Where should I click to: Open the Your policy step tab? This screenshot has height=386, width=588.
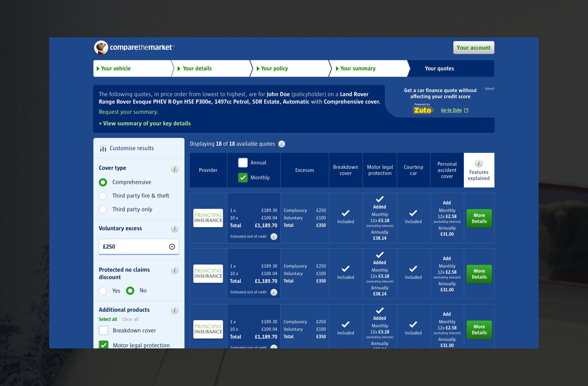click(x=274, y=68)
